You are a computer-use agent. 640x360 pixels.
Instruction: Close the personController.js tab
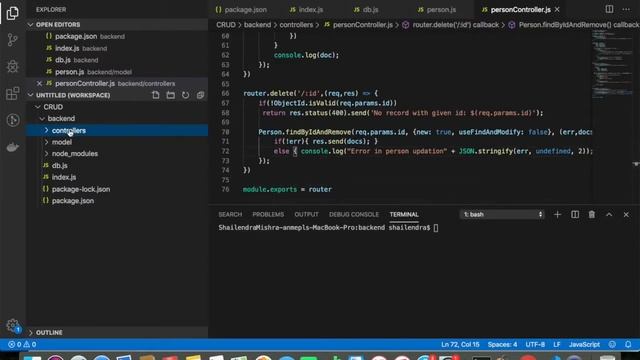coord(557,9)
